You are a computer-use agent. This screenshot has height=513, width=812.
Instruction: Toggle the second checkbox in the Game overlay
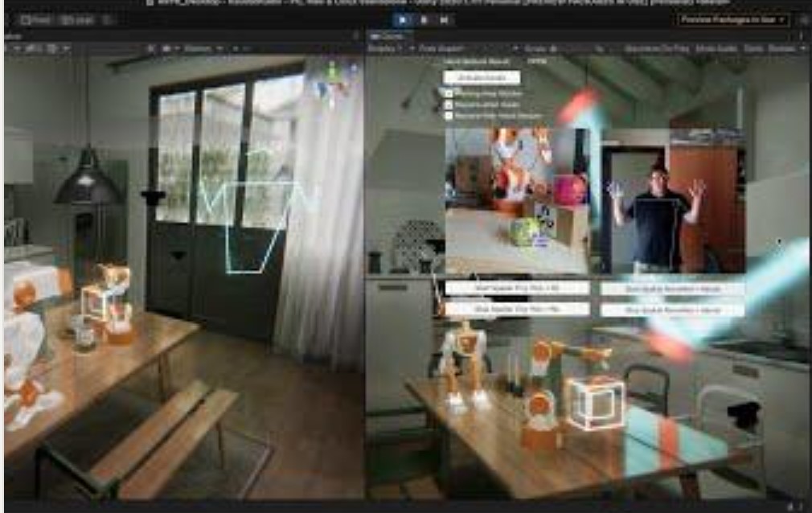click(x=449, y=105)
